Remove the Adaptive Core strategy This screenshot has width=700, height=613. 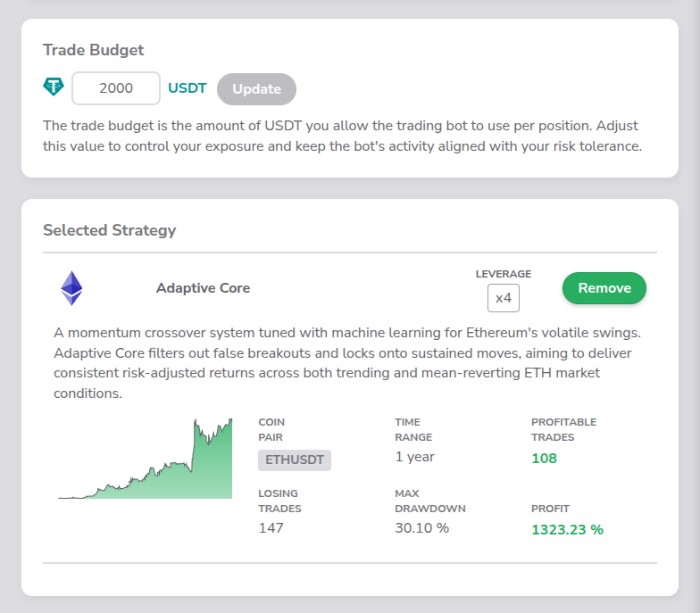tap(604, 288)
